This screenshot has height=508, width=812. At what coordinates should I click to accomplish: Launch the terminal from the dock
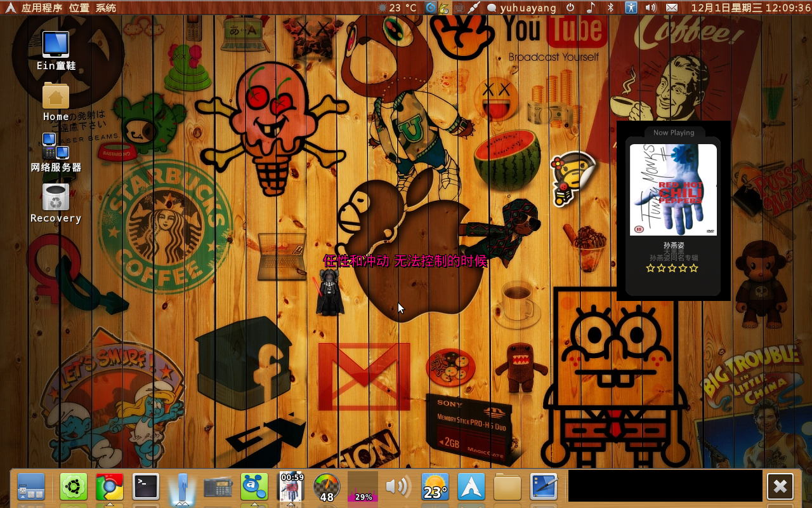(x=146, y=487)
